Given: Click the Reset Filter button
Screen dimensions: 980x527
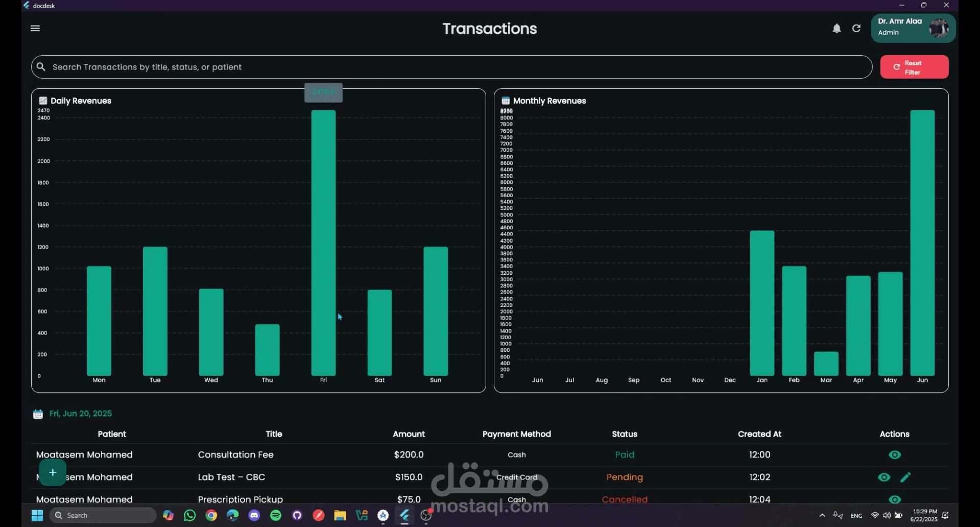Looking at the screenshot, I should click(914, 67).
